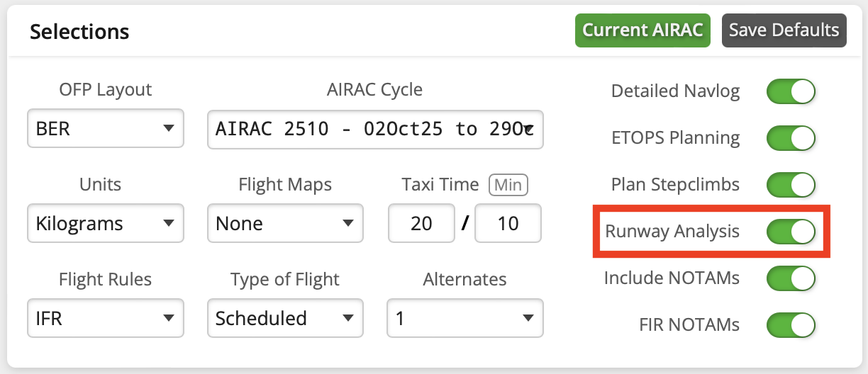
Task: Click the taxi-in time field showing 10
Action: pyautogui.click(x=508, y=224)
